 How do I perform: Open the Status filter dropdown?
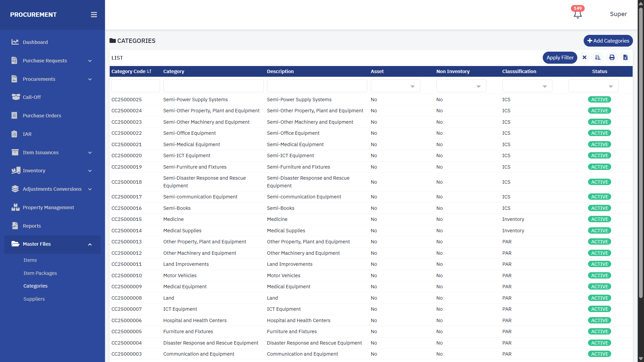pos(593,86)
